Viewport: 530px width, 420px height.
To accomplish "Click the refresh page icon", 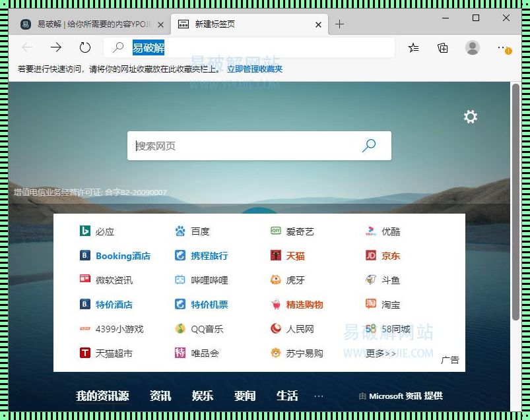I will point(85,47).
